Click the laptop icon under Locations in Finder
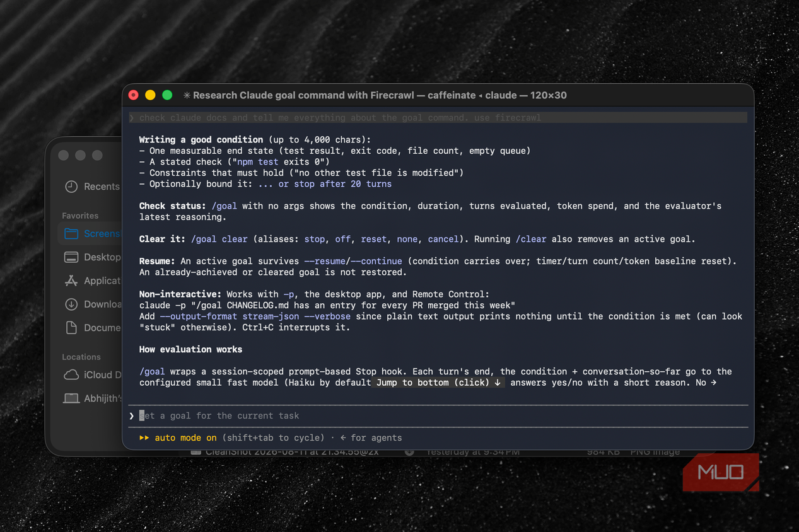The height and width of the screenshot is (532, 799). (71, 398)
